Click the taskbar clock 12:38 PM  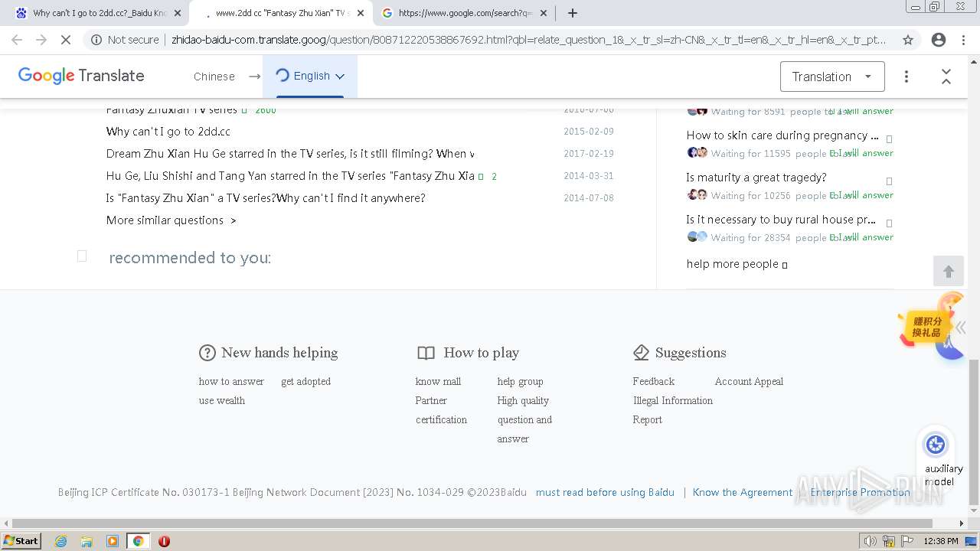click(x=941, y=541)
